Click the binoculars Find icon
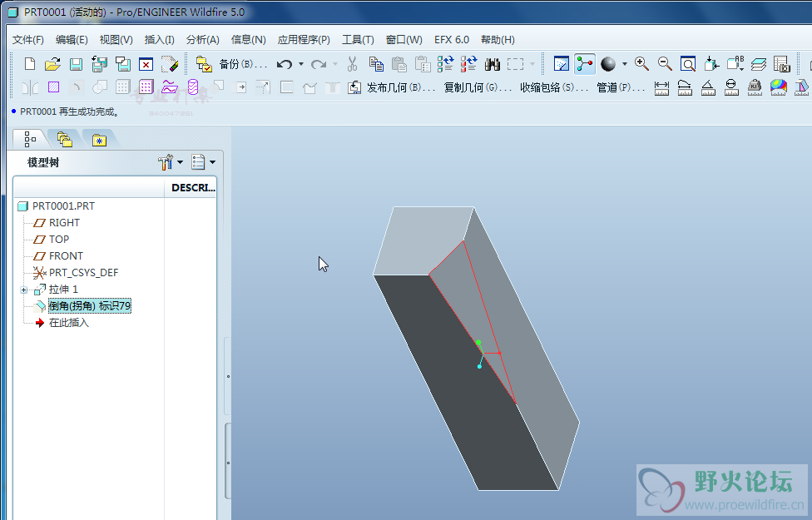This screenshot has width=812, height=520. pos(493,64)
